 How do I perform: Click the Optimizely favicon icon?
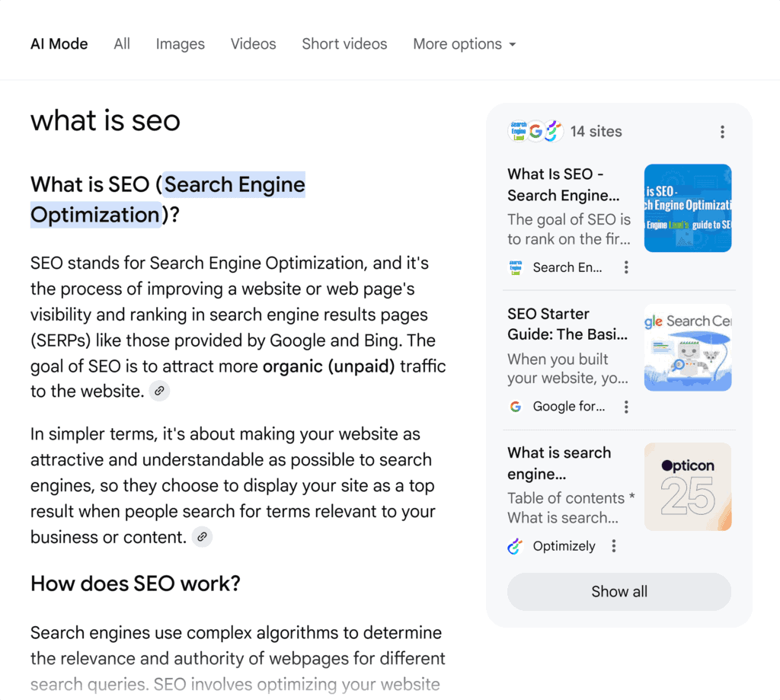point(516,546)
